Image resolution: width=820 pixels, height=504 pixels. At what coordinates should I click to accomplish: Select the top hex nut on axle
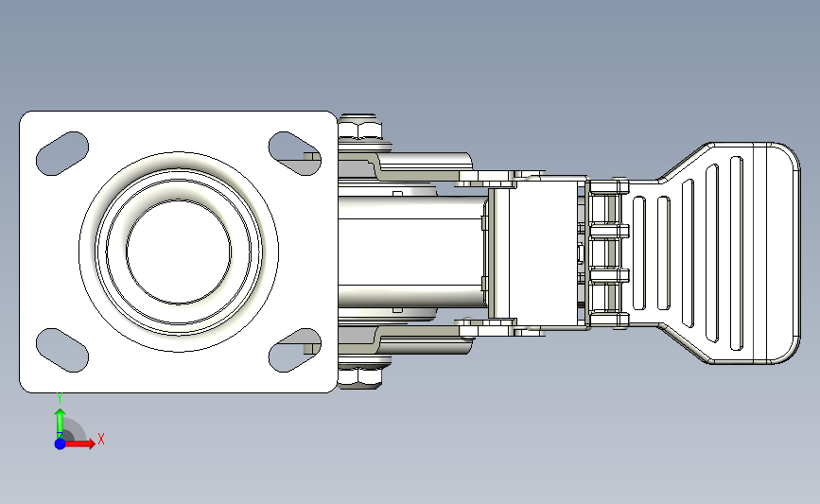[359, 130]
